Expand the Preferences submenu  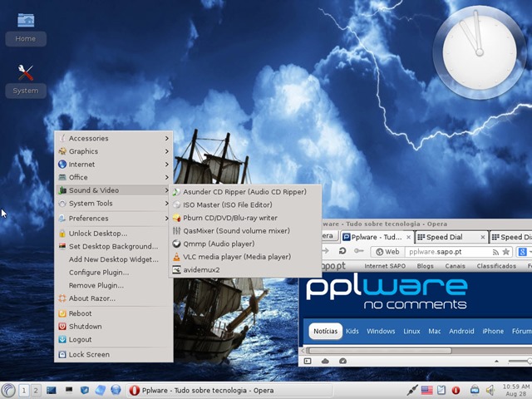coord(114,219)
